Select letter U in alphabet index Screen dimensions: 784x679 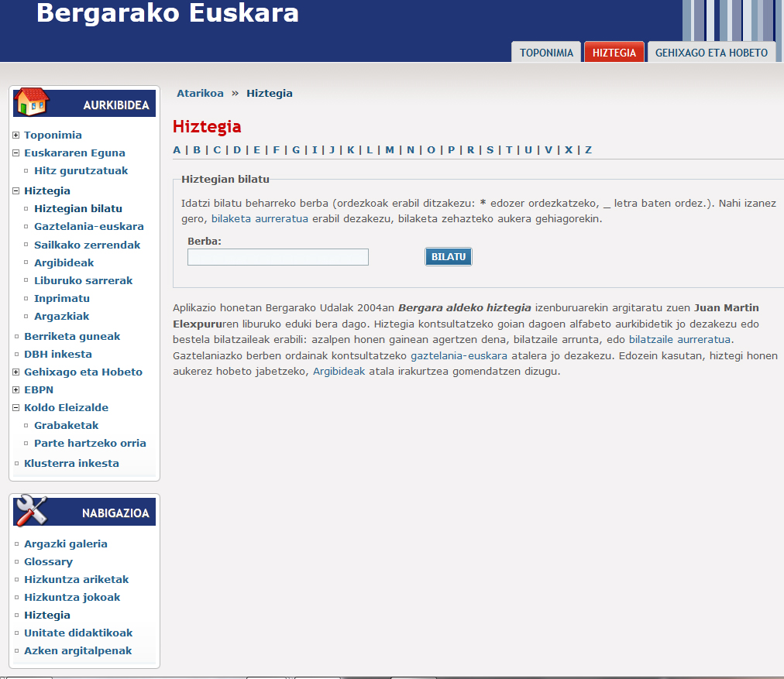(528, 150)
